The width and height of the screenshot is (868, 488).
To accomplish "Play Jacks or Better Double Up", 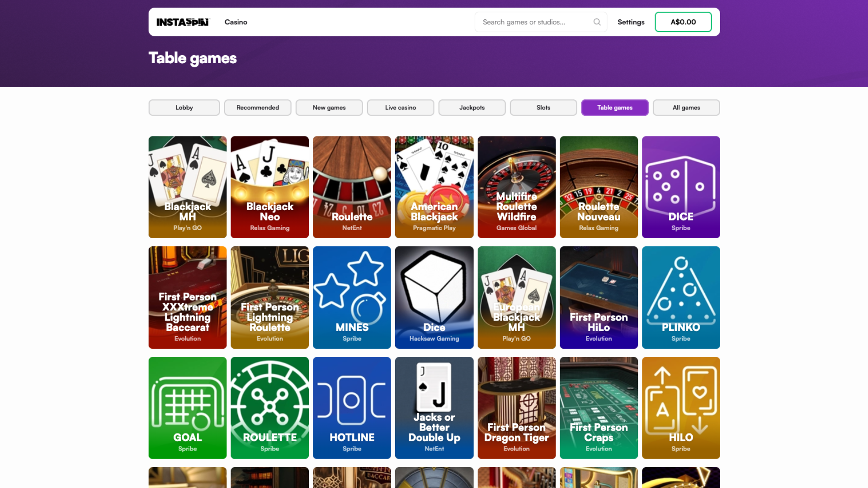I will pos(434,408).
